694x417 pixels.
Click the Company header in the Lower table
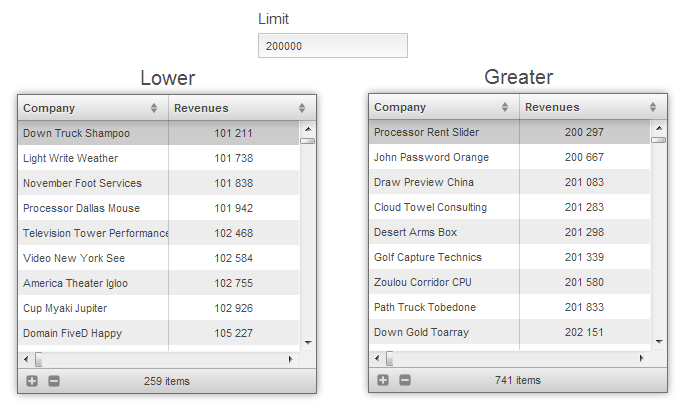49,108
